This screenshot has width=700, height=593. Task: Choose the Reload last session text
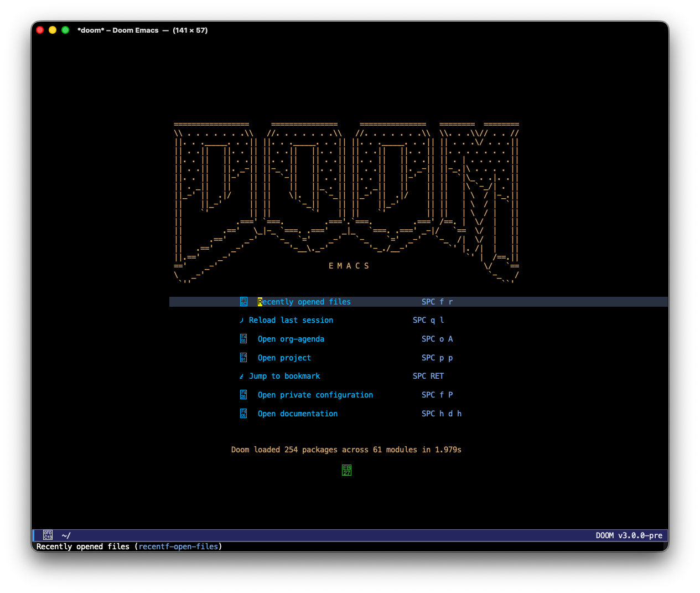(291, 321)
